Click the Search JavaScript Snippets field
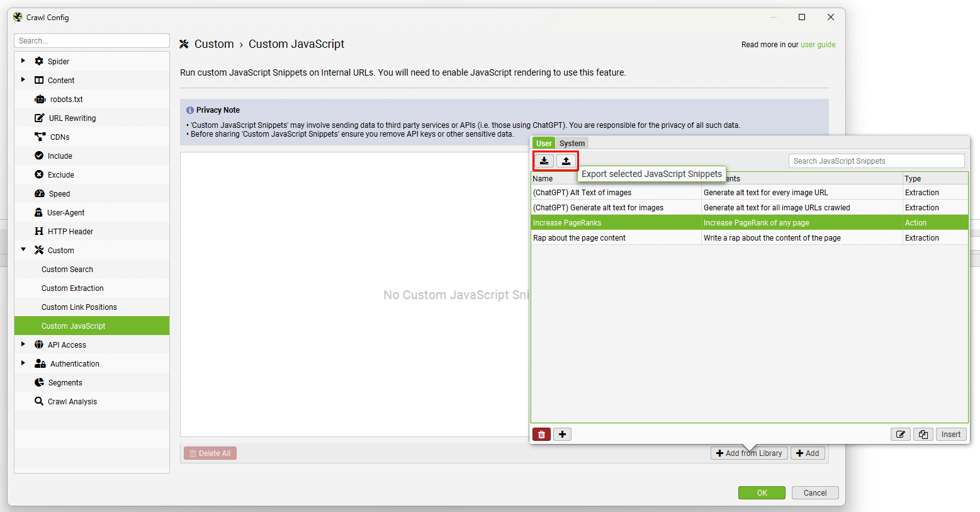This screenshot has height=512, width=980. pos(876,161)
